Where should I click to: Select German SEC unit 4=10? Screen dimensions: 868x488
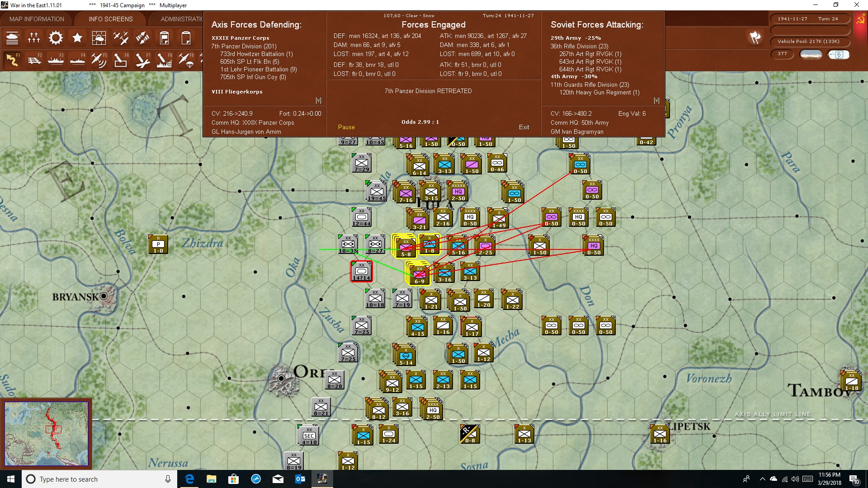tap(309, 436)
